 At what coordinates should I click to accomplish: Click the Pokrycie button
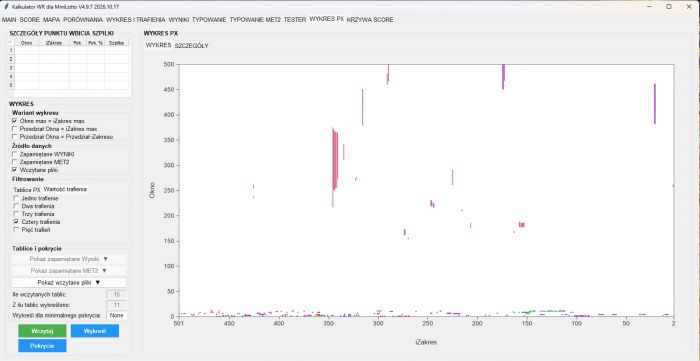(x=42, y=346)
